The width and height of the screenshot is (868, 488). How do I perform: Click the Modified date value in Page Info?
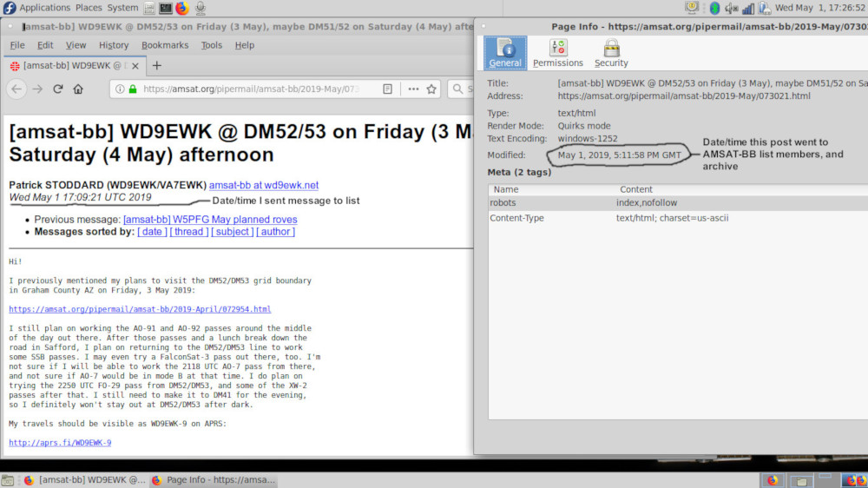[620, 155]
